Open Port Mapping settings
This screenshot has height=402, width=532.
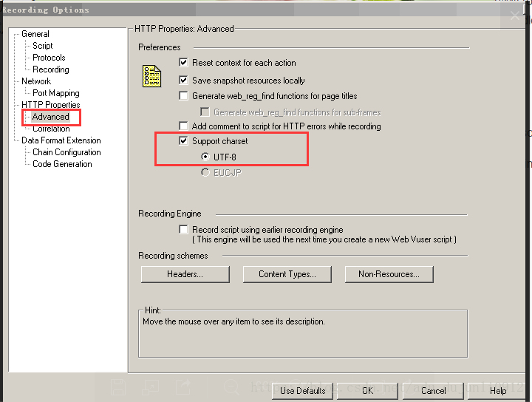pos(56,93)
